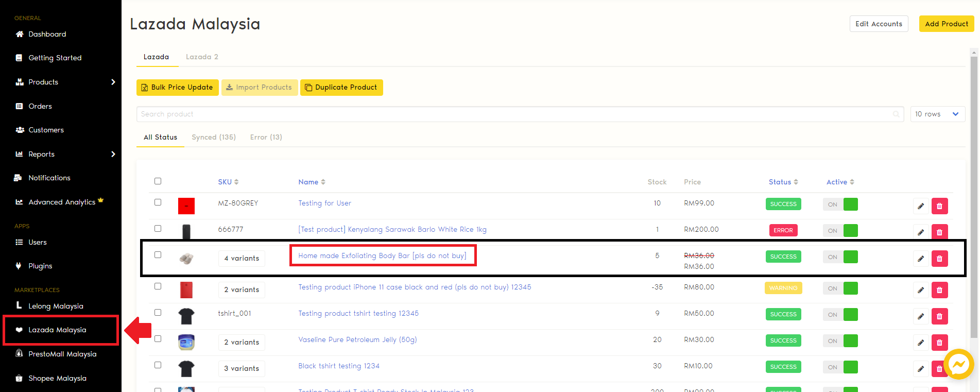Click the Import Products button
Viewport: 980px width, 392px height.
tap(260, 88)
